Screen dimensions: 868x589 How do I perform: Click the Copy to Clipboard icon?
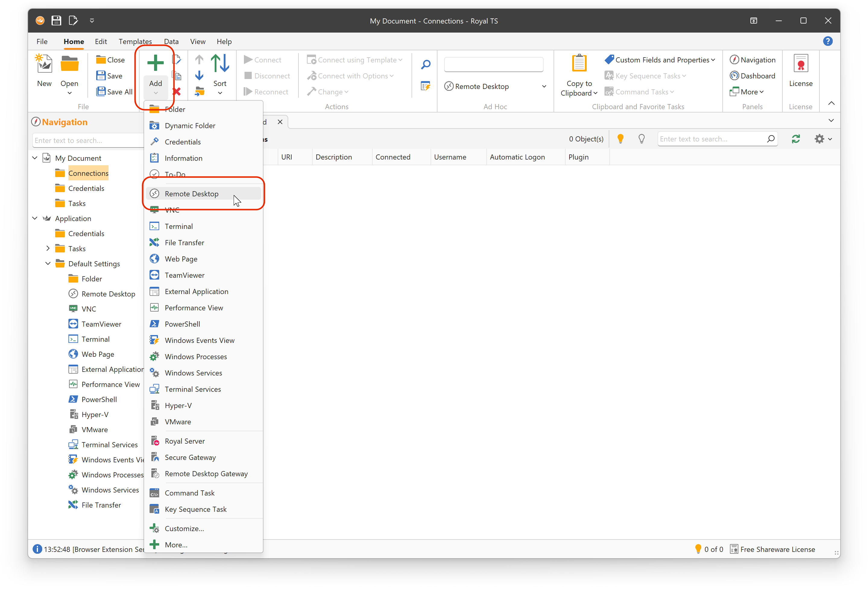point(579,63)
